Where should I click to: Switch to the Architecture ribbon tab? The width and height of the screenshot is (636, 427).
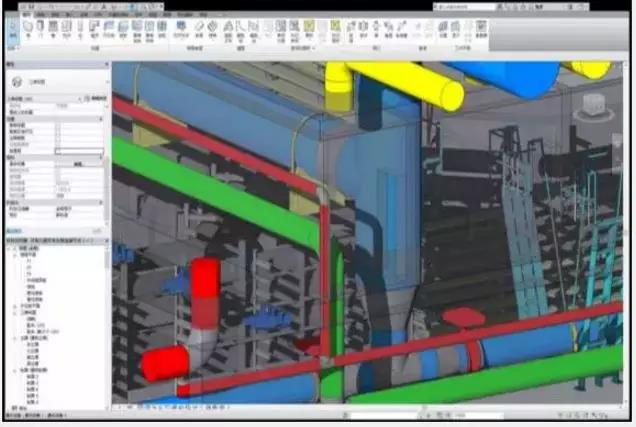click(x=27, y=15)
